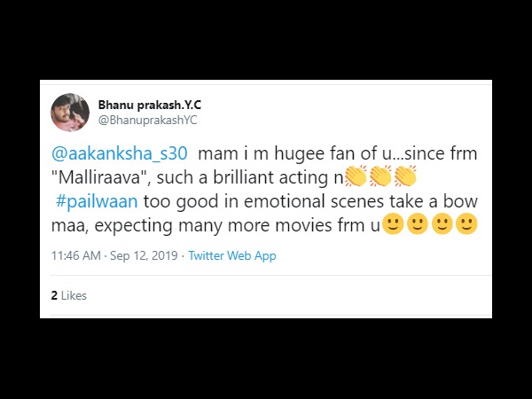The image size is (532, 399).
Task: Click the 11:46 AM timestamp
Action: (76, 255)
